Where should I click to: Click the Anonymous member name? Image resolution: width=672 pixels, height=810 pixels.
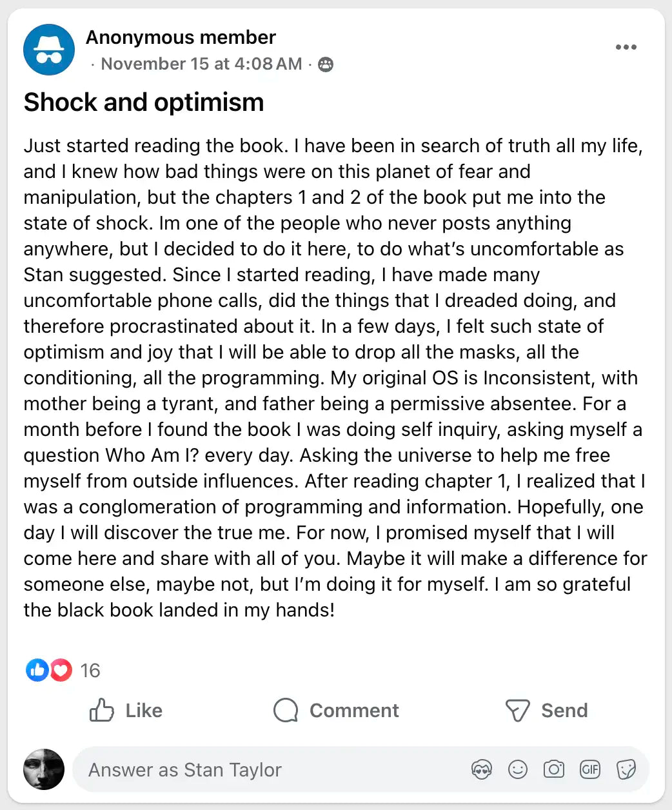click(x=181, y=37)
